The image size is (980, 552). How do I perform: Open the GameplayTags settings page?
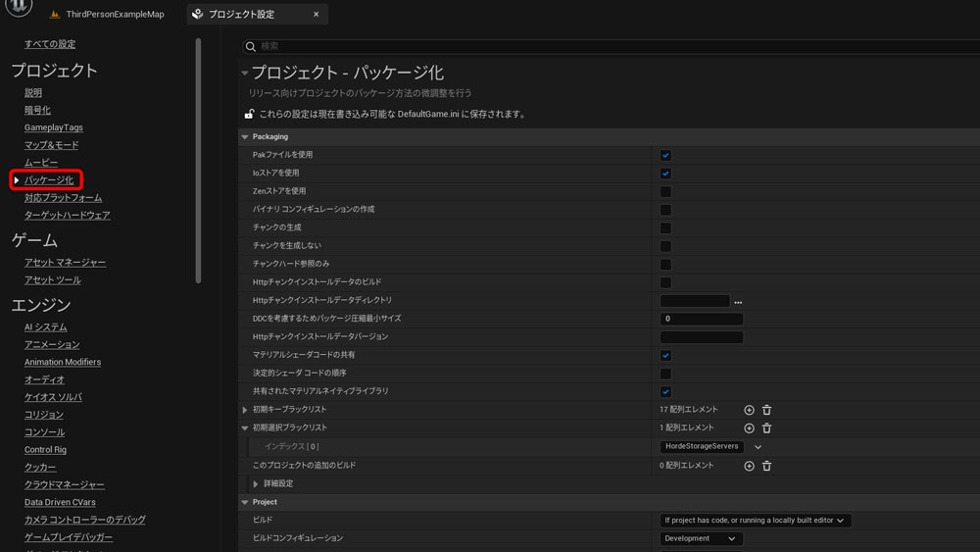pyautogui.click(x=54, y=127)
